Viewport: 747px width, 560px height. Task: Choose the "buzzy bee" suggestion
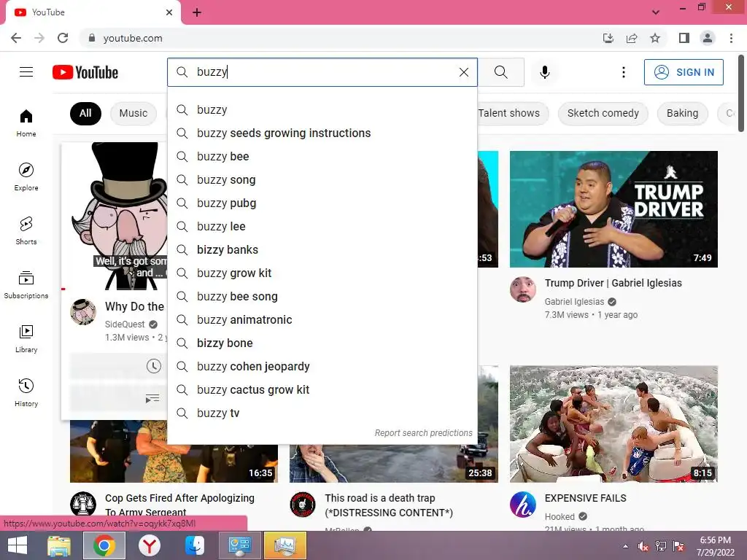[322, 156]
